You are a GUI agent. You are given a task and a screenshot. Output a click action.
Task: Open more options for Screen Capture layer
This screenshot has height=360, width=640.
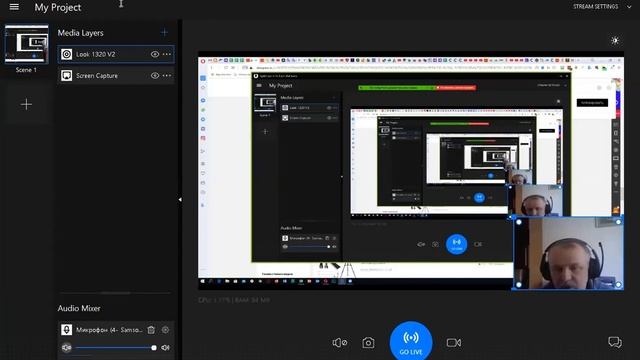[x=167, y=76]
